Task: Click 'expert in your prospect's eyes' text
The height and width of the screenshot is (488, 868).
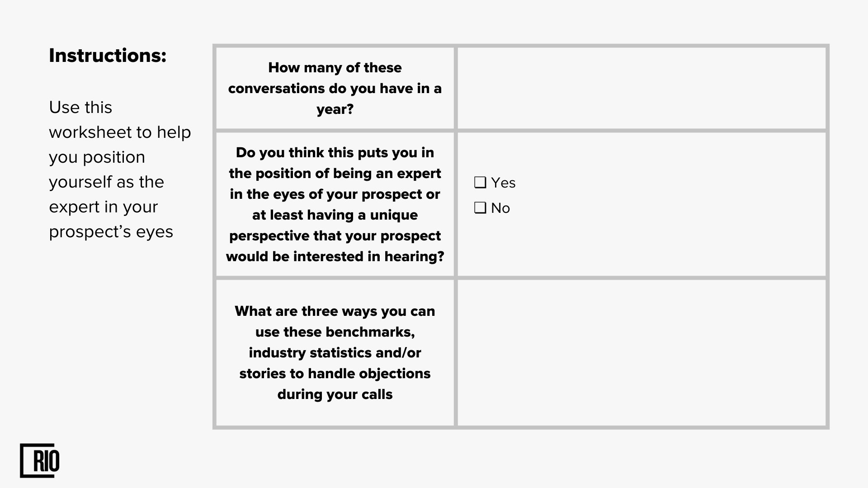Action: [111, 219]
